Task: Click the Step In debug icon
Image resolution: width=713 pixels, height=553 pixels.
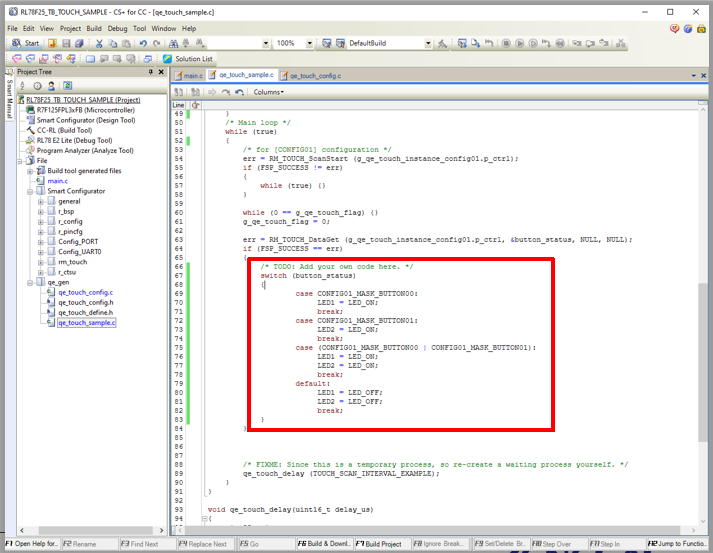Action: pyautogui.click(x=577, y=43)
